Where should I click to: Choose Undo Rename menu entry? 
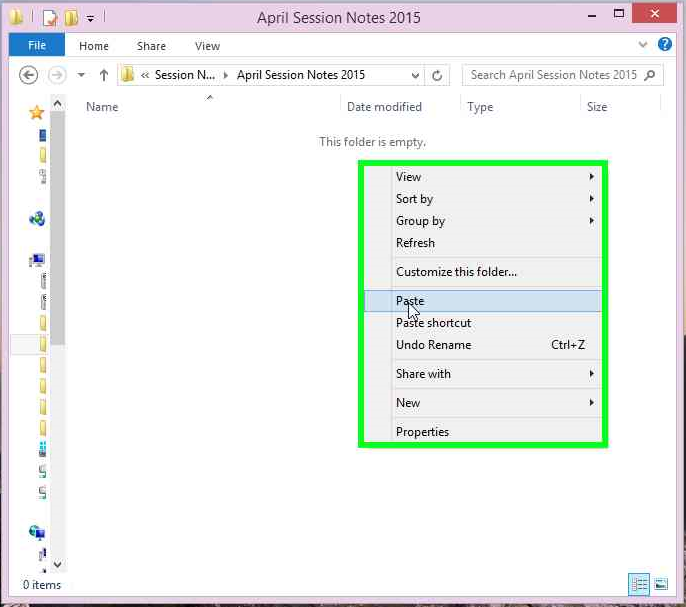click(483, 345)
